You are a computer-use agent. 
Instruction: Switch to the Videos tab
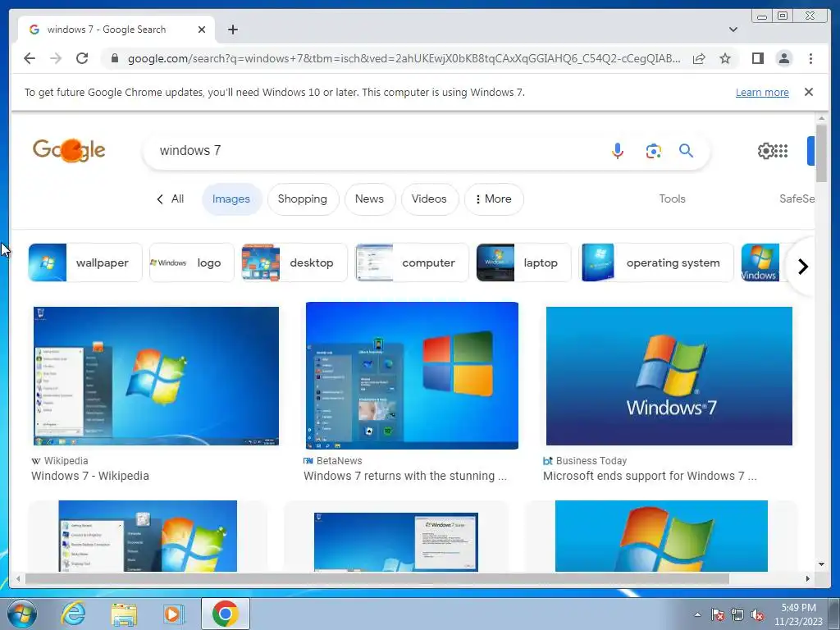[429, 199]
